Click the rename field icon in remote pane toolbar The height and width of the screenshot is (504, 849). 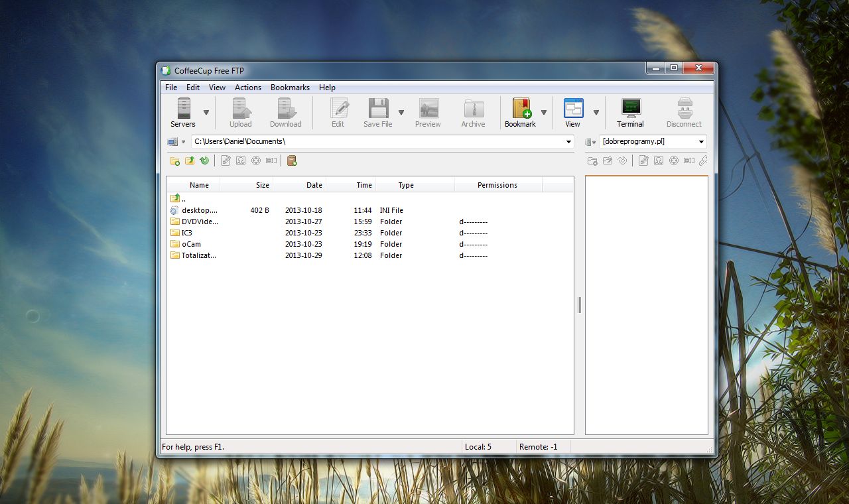689,160
